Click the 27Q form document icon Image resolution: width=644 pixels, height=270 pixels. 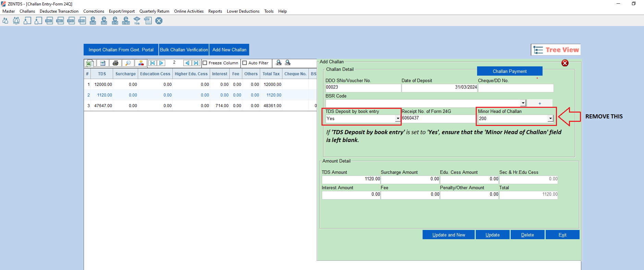[x=71, y=21]
